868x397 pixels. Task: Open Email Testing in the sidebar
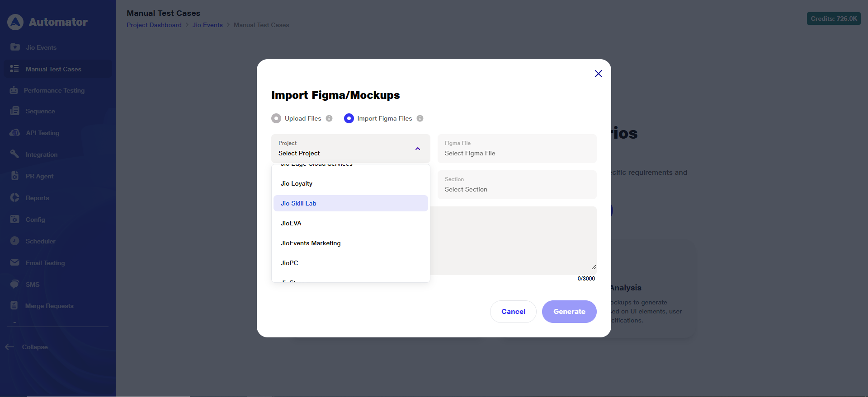pos(45,263)
